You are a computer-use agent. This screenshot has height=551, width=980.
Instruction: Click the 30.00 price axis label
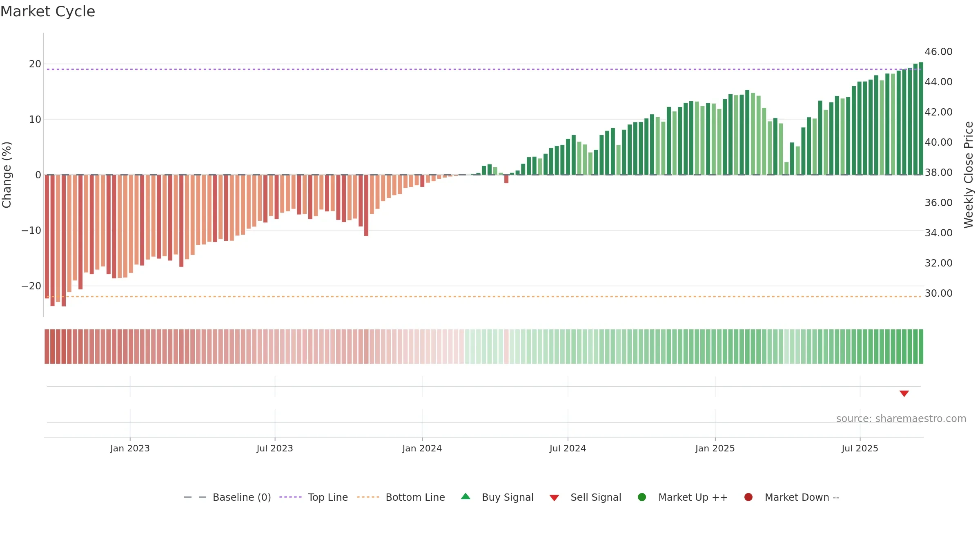(938, 293)
